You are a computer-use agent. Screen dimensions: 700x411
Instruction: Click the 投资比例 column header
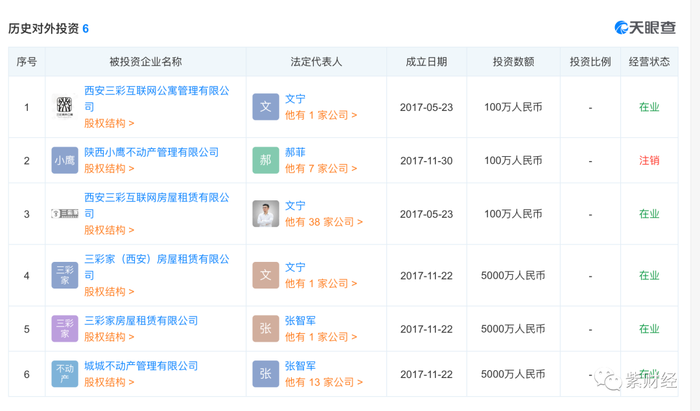point(590,62)
